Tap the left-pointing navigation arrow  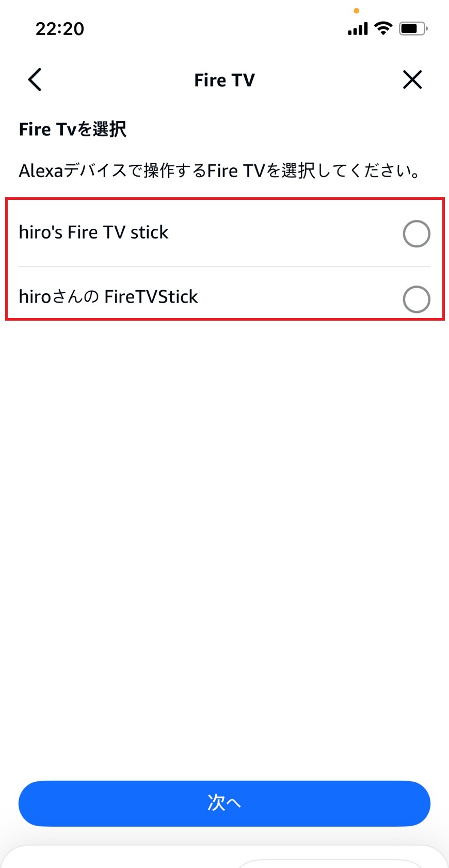click(34, 80)
